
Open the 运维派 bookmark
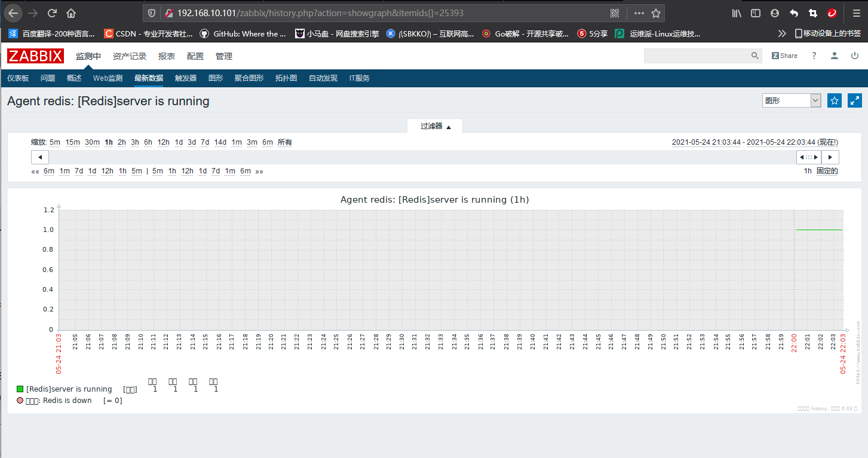click(658, 33)
